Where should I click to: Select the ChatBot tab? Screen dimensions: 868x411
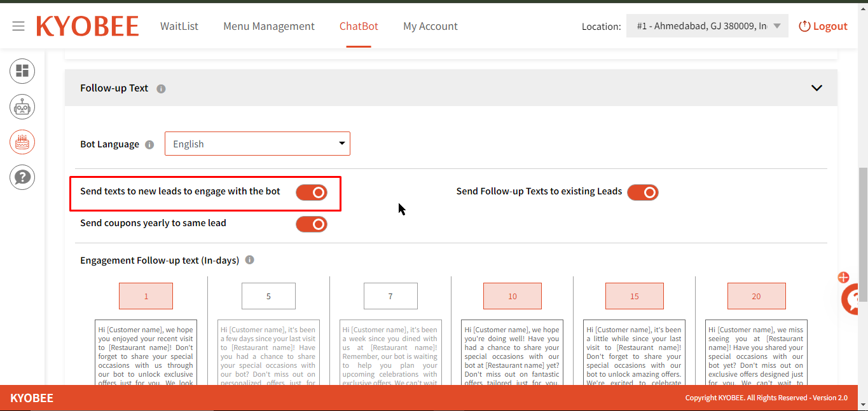(359, 26)
